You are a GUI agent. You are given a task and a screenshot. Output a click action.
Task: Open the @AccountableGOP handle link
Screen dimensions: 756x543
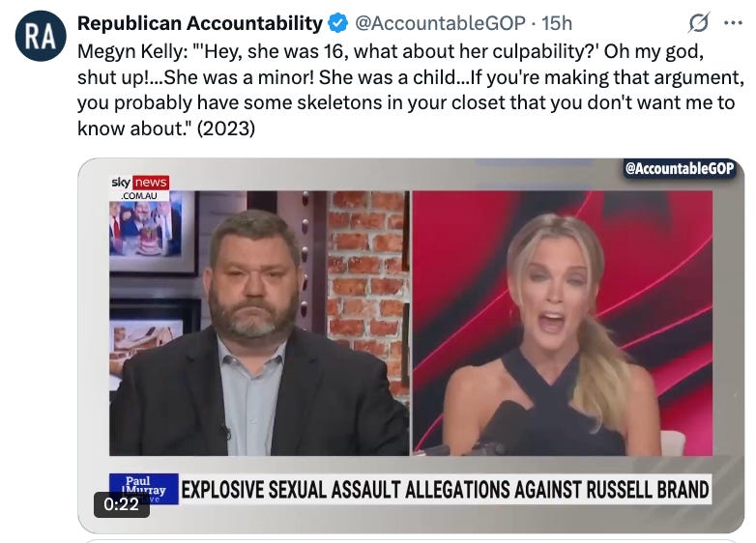point(440,23)
